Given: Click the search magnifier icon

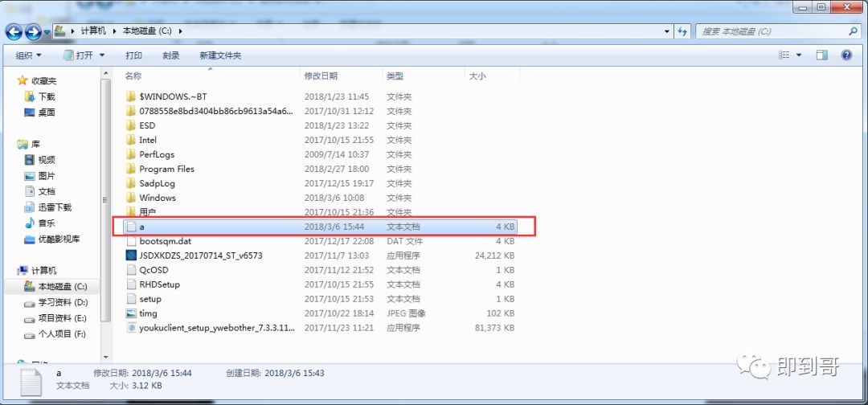Looking at the screenshot, I should [x=853, y=31].
